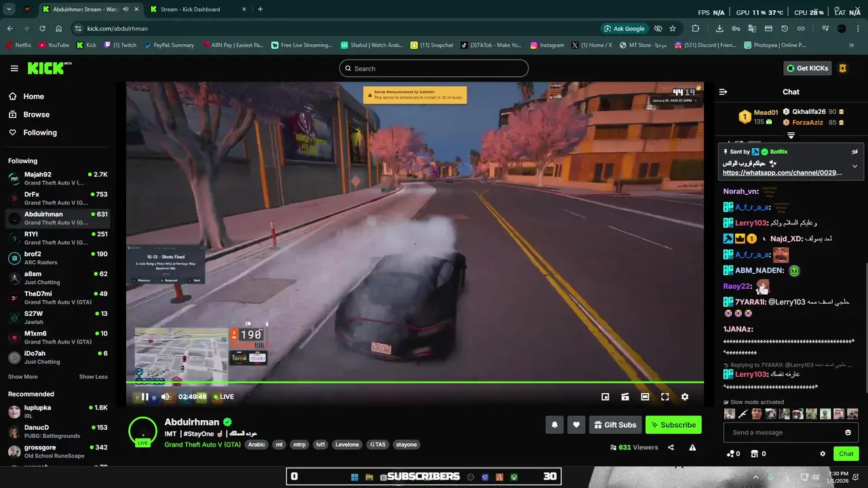The width and height of the screenshot is (868, 488).
Task: Click Show Less under Following
Action: coord(94,377)
